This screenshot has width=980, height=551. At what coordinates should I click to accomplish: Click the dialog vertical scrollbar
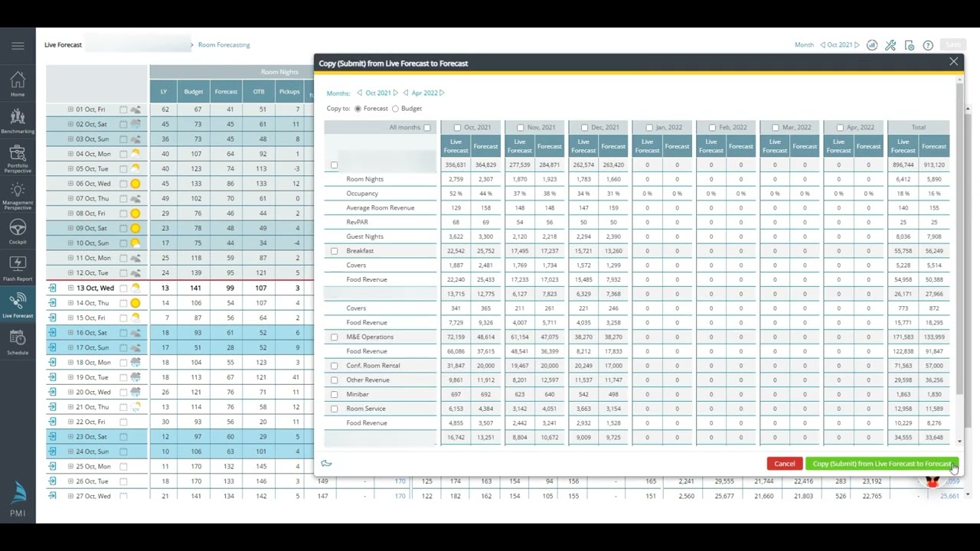click(x=960, y=237)
